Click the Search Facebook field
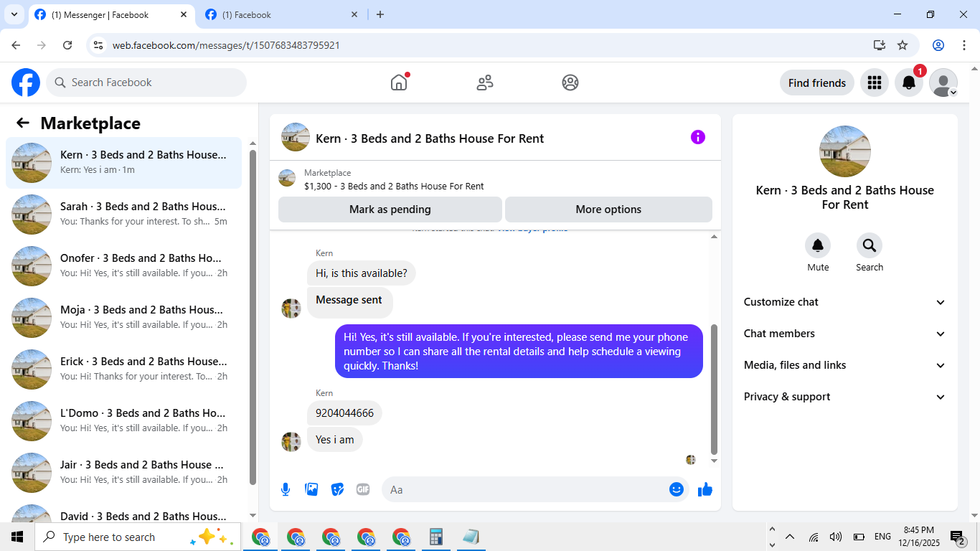The height and width of the screenshot is (551, 980). 146,83
